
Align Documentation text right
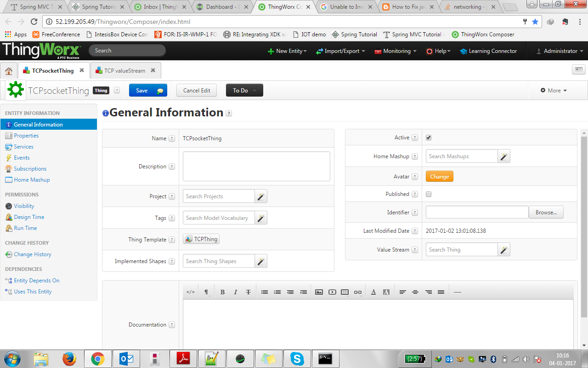429,292
